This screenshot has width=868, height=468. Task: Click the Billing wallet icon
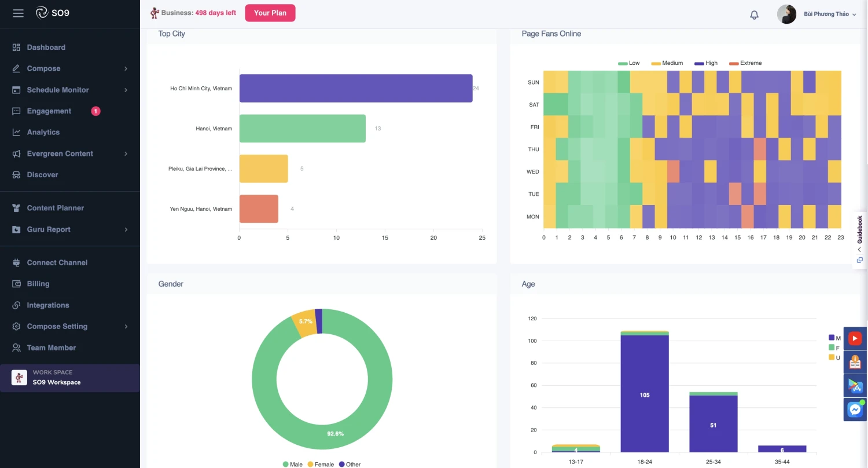tap(16, 284)
